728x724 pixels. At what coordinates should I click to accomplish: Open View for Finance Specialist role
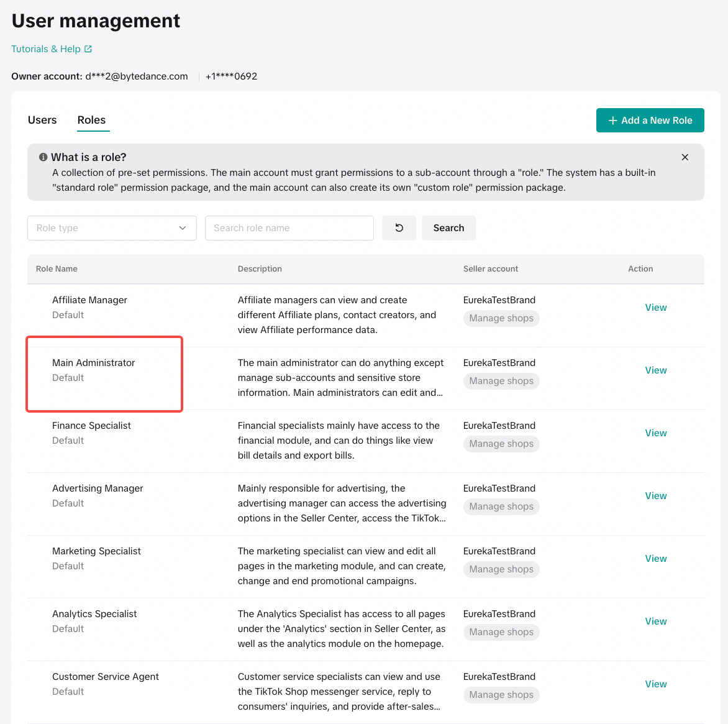click(x=655, y=433)
